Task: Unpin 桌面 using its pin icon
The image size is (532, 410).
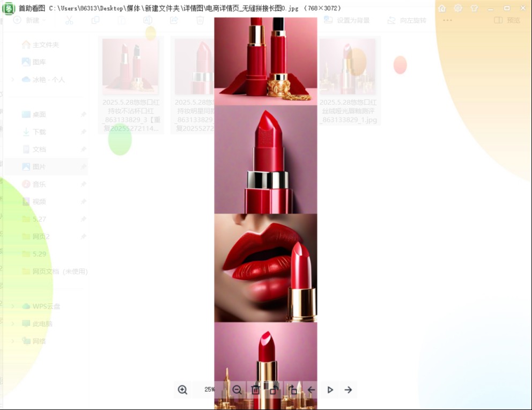Action: pos(84,114)
